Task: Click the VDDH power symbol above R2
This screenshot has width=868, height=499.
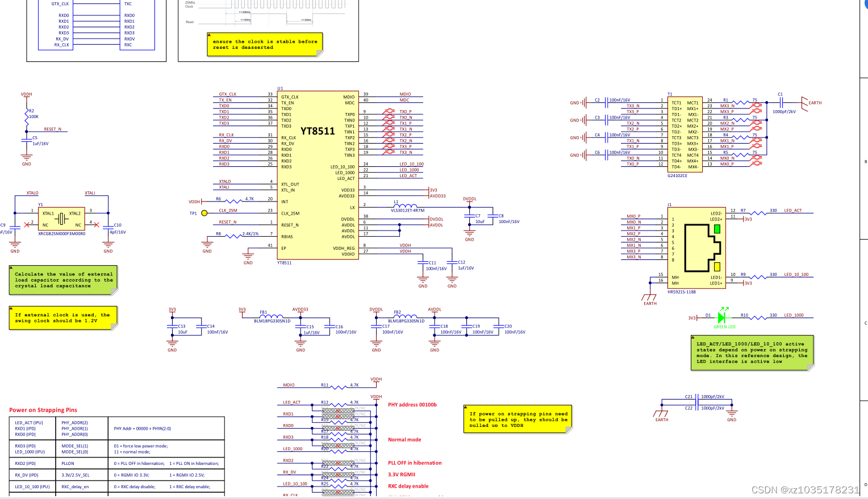Action: pyautogui.click(x=27, y=95)
